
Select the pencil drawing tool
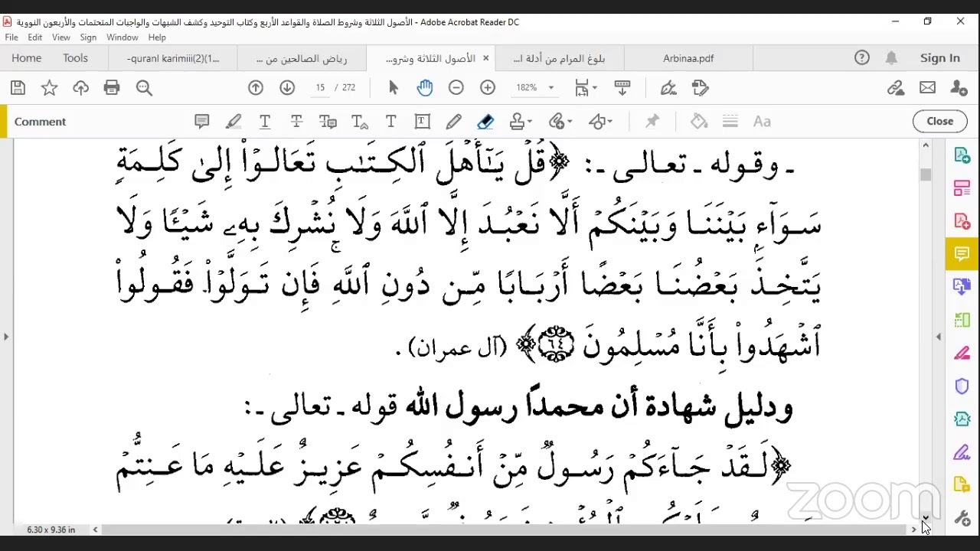[x=453, y=121]
